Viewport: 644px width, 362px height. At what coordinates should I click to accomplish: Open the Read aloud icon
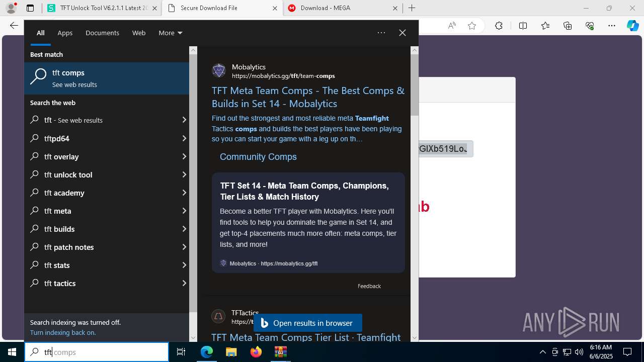(452, 26)
